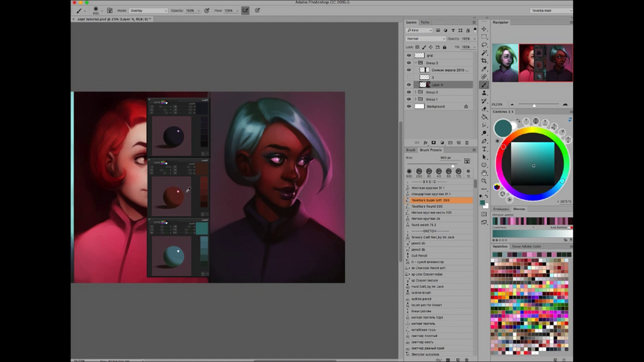Choose pencil 2b brush preset
This screenshot has height=362, width=644.
pyautogui.click(x=439, y=243)
